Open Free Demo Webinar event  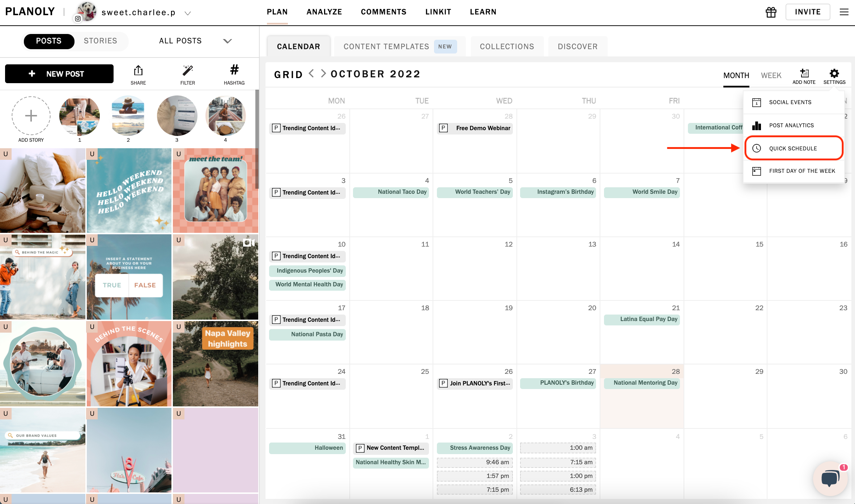(x=475, y=128)
